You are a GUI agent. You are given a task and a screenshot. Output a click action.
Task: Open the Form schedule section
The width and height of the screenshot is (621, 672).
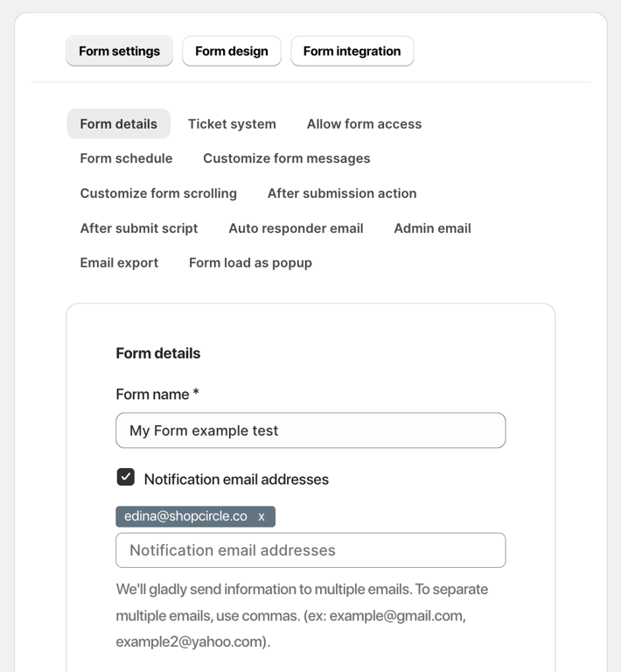tap(126, 158)
